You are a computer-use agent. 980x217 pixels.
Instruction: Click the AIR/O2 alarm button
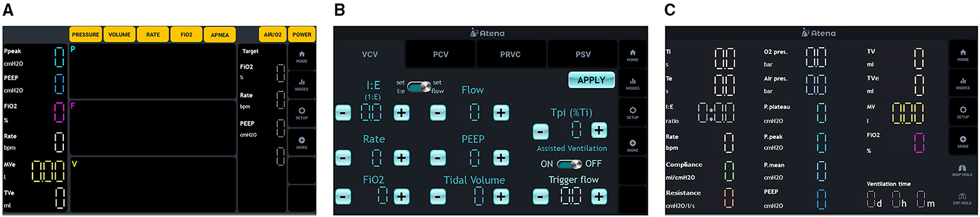272,34
